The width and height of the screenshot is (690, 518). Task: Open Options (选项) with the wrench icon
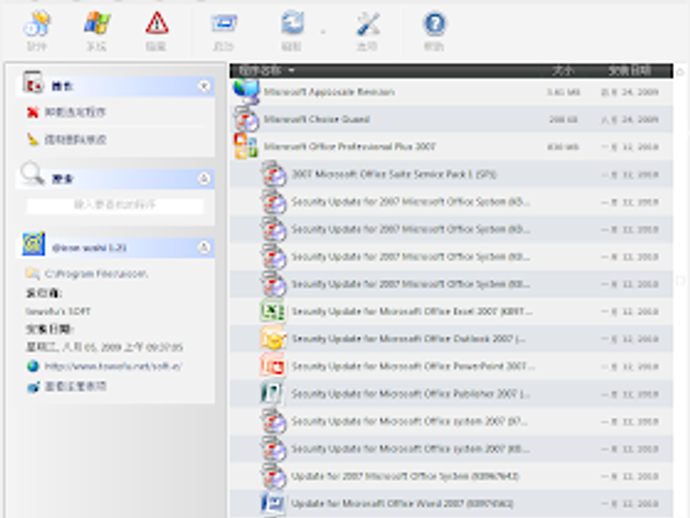[367, 31]
